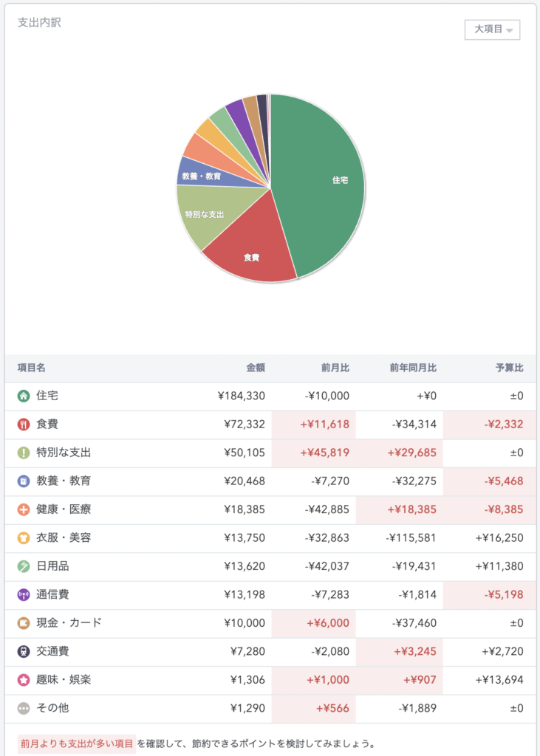Click the gray その他 ellipsis icon
This screenshot has width=540, height=756.
24,708
